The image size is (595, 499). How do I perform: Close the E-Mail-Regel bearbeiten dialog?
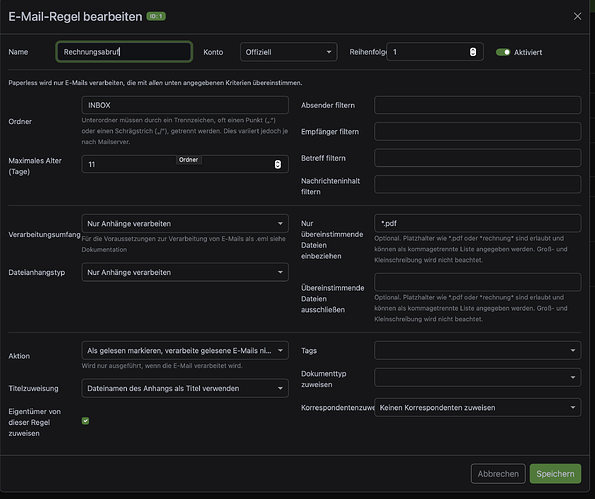click(577, 16)
